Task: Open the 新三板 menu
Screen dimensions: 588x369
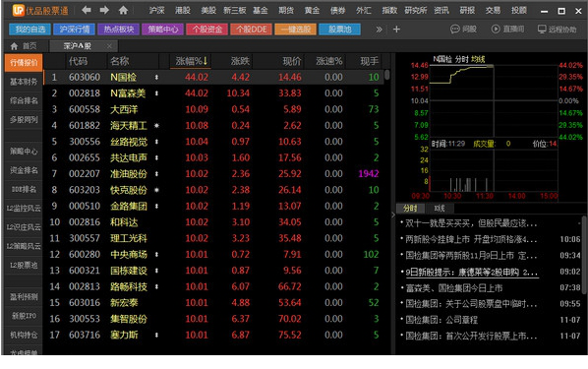Action: 234,10
